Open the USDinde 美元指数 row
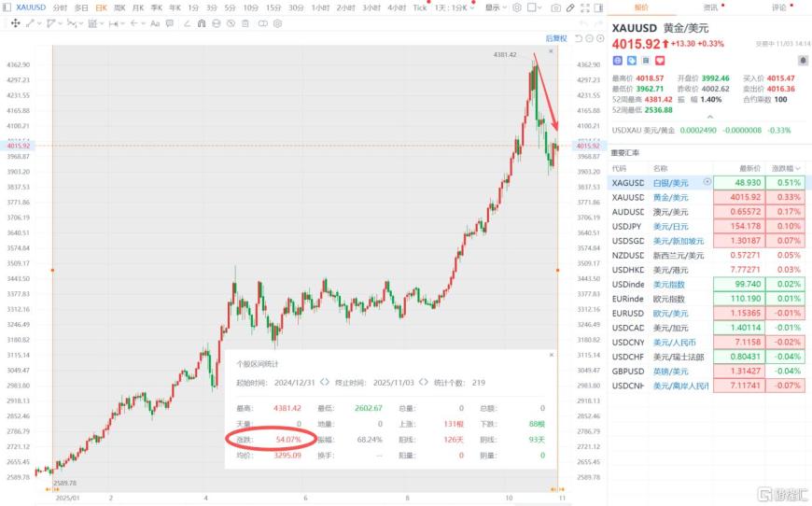 [x=707, y=285]
